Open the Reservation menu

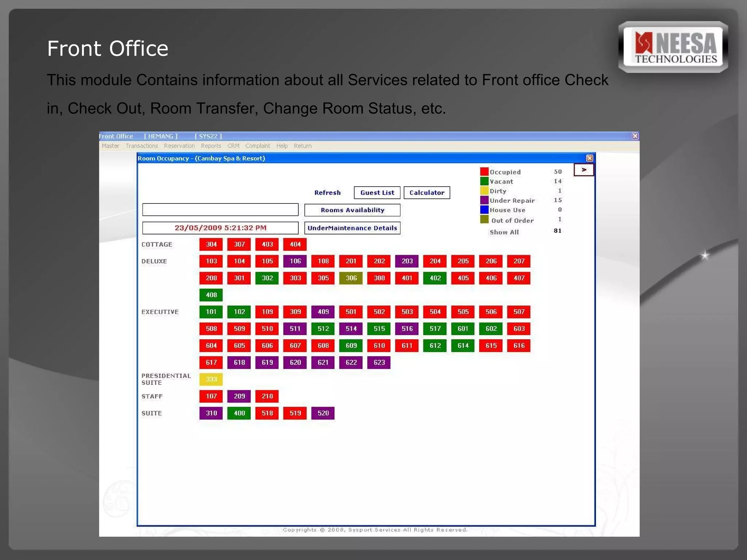[179, 146]
